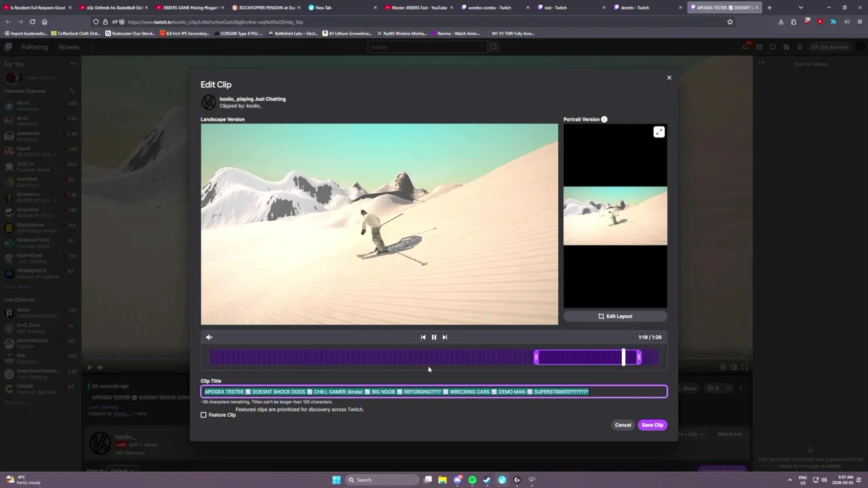This screenshot has height=488, width=868.
Task: Expand the portrait version preview
Action: tap(658, 132)
